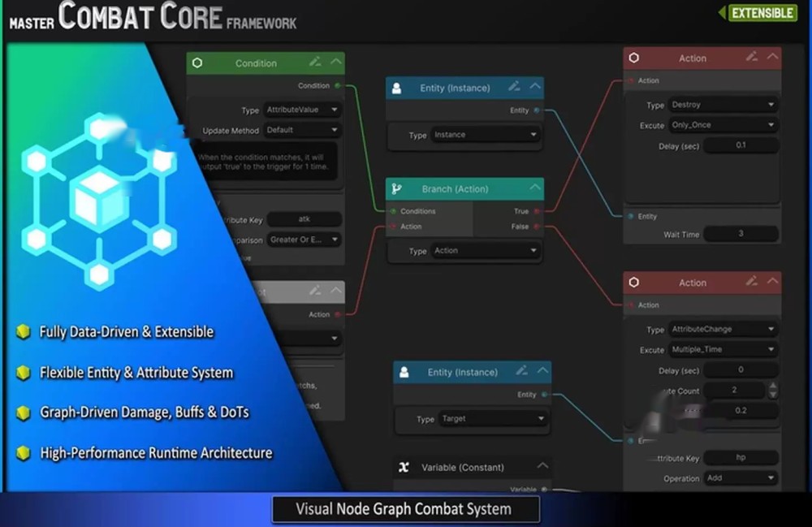Collapse the lower Action node
The image size is (812, 527).
tap(773, 281)
